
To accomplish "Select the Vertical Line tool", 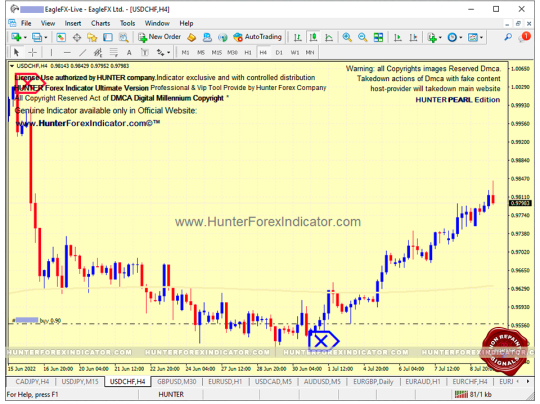I will click(51, 52).
